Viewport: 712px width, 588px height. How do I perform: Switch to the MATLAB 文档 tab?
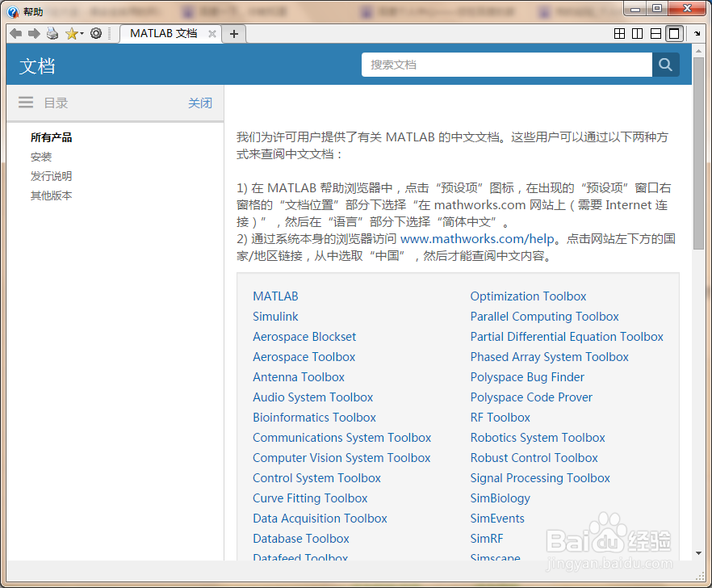[163, 34]
